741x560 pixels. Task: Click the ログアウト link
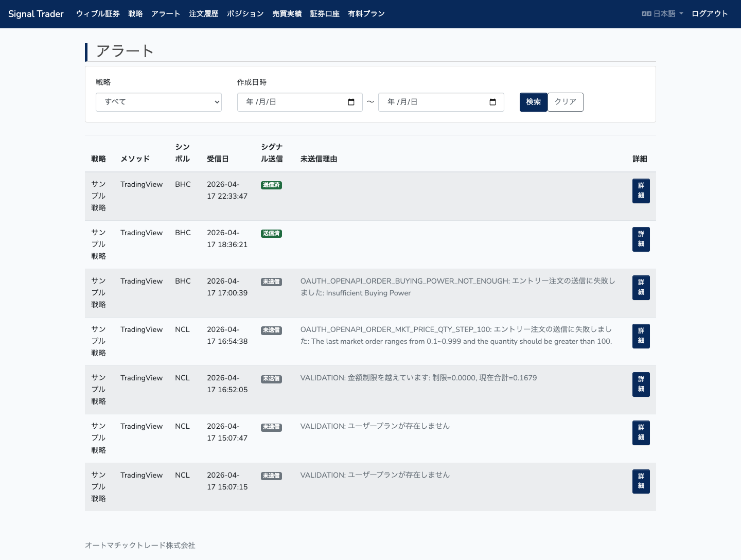pos(710,14)
